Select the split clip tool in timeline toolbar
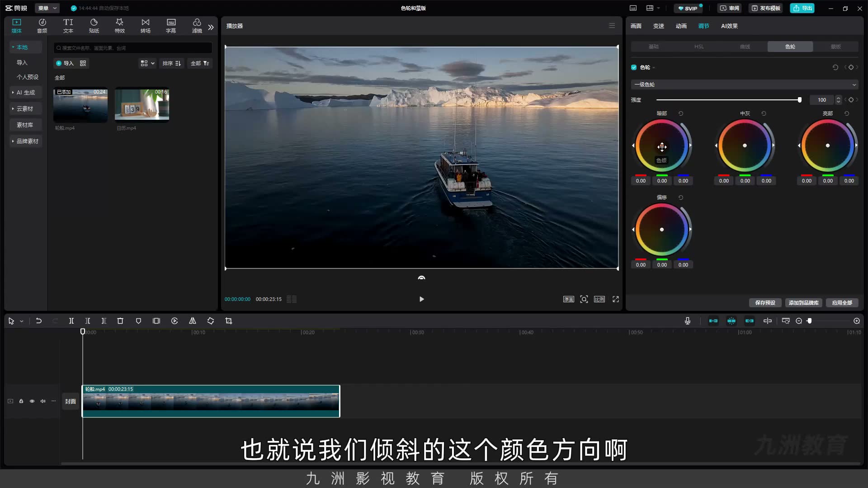This screenshot has height=488, width=868. point(71,321)
